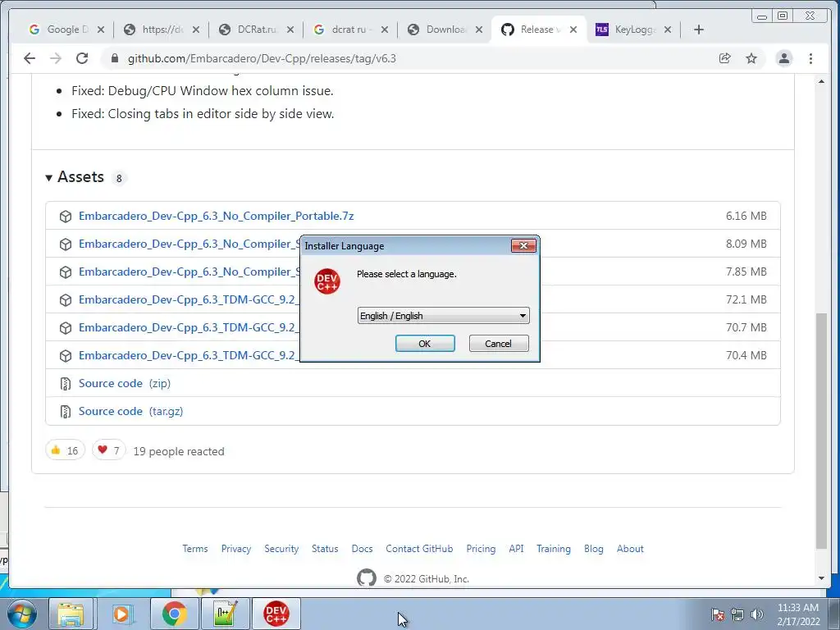
Task: Click the package icon beside No_Compiler_Portable.7z
Action: [x=66, y=217]
